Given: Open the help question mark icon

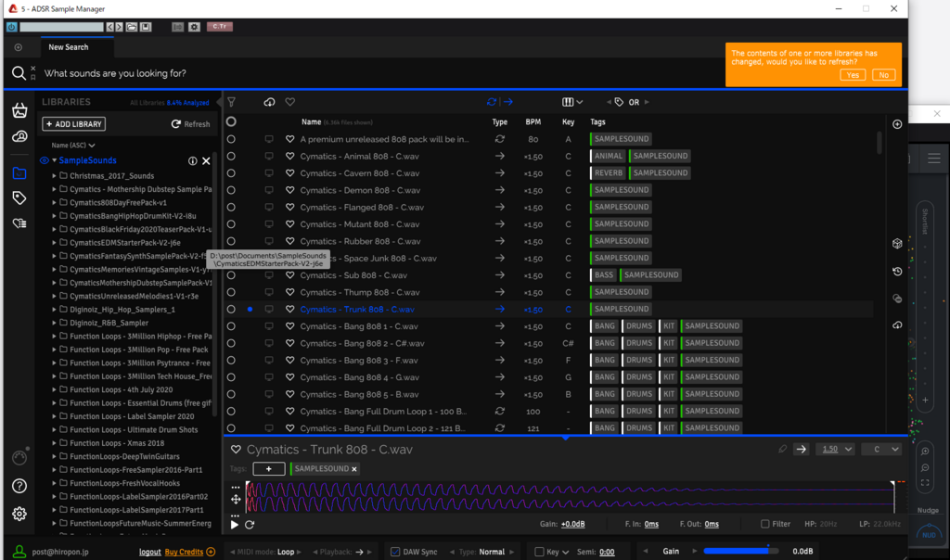Looking at the screenshot, I should (19, 486).
